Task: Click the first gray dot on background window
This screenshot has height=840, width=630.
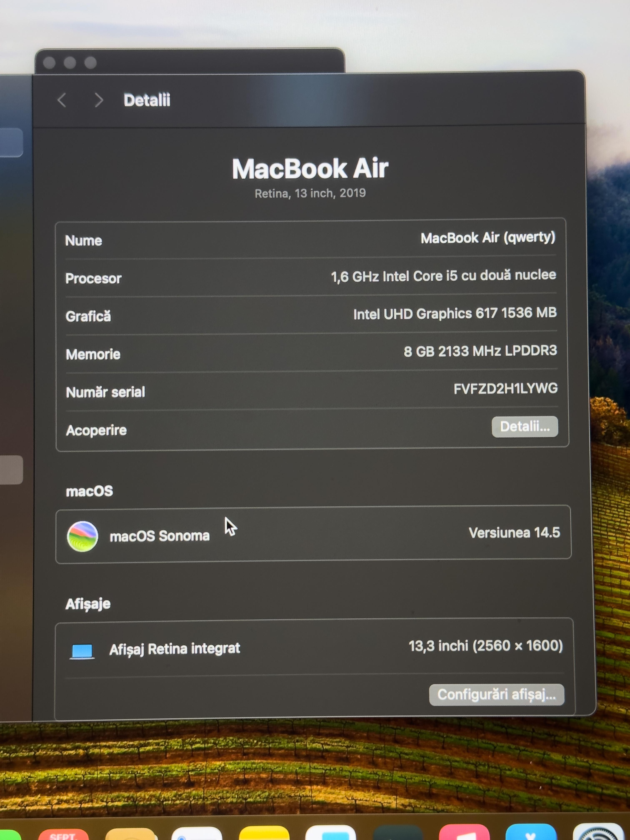Action: pos(49,62)
